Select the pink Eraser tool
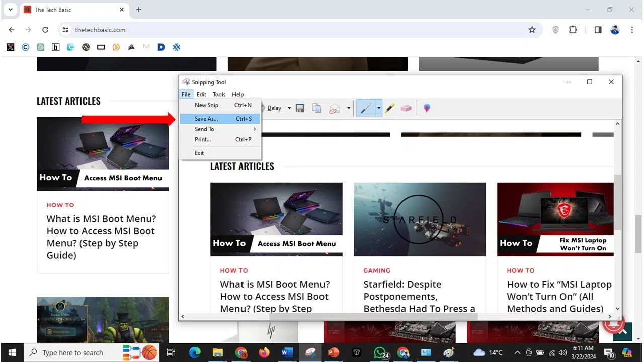 pos(406,108)
